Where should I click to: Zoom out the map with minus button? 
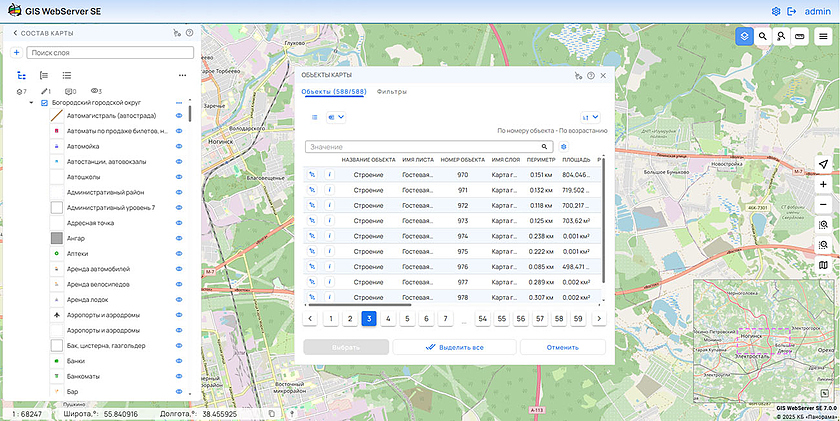(x=823, y=205)
